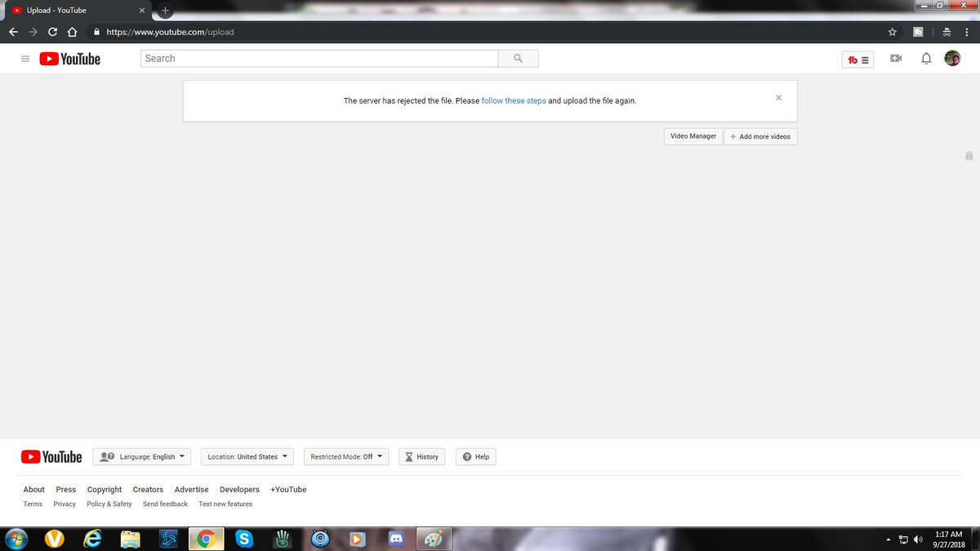
Task: Open the Windows Start menu
Action: tap(16, 539)
